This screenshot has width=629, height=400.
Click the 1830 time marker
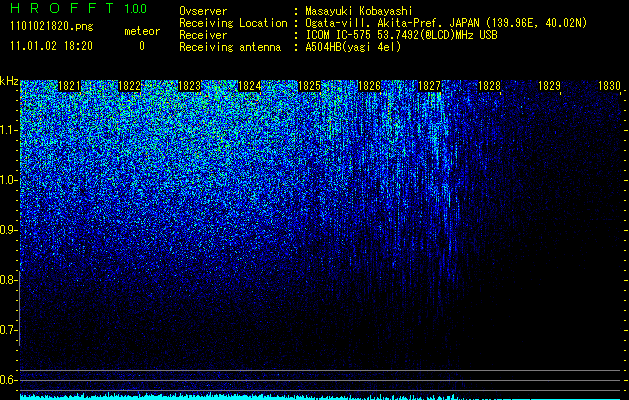click(609, 86)
